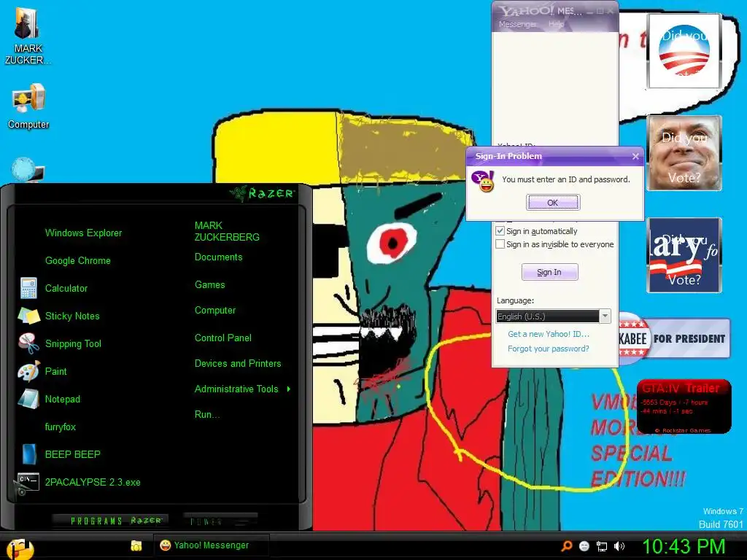Click the Start orb smiley button

click(20, 548)
